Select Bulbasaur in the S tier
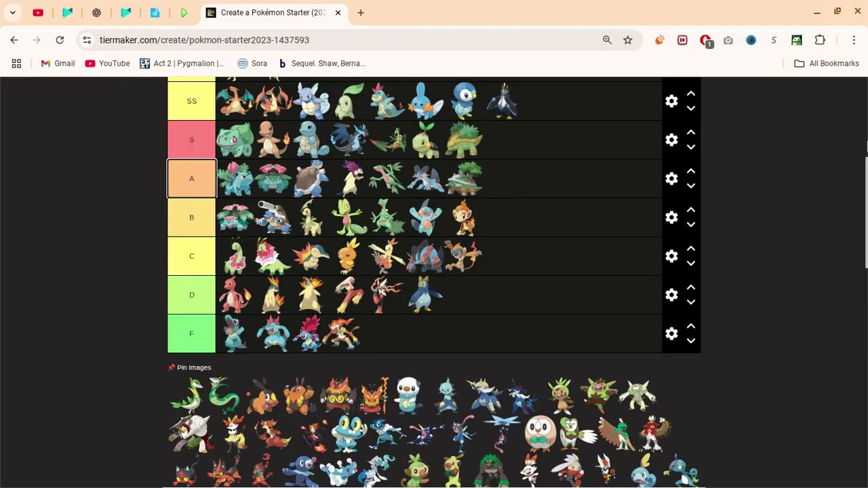The width and height of the screenshot is (868, 488). tap(235, 140)
